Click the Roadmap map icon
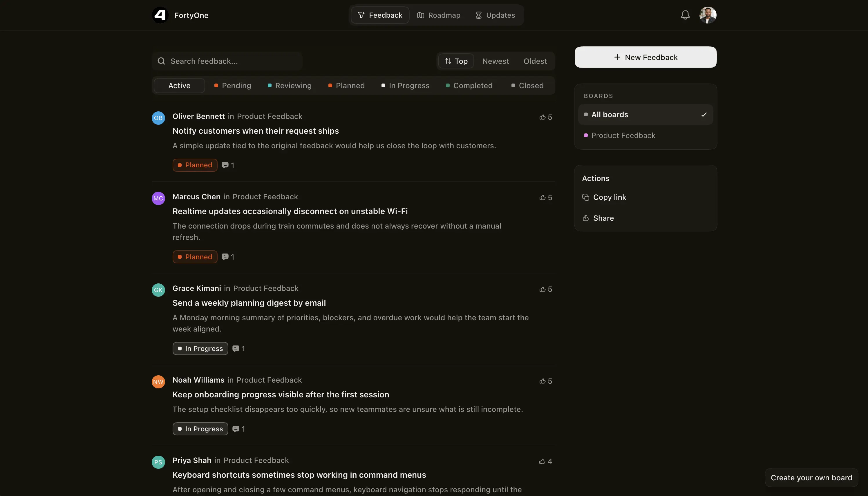Image resolution: width=868 pixels, height=496 pixels. tap(420, 15)
